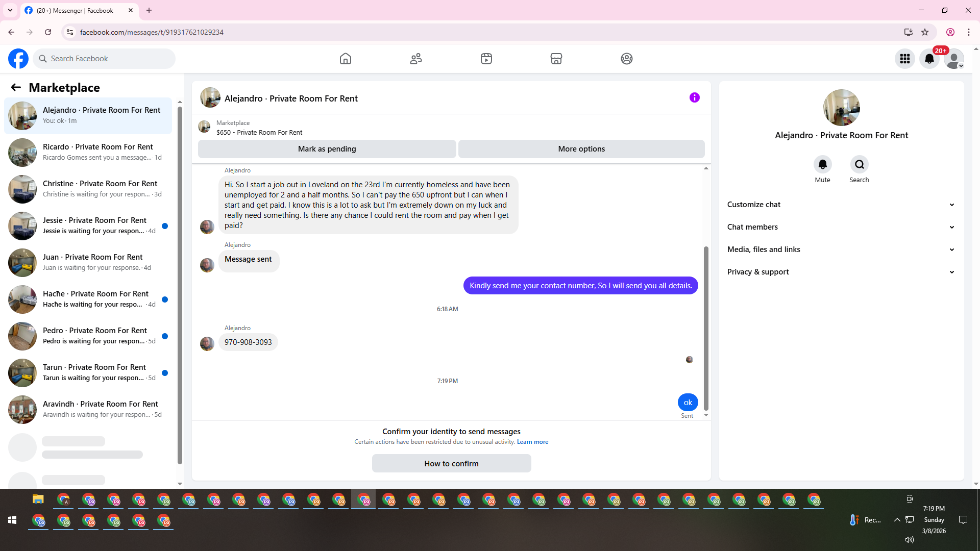Expand the Chat members section
Screen dimensions: 980x551
pos(841,227)
